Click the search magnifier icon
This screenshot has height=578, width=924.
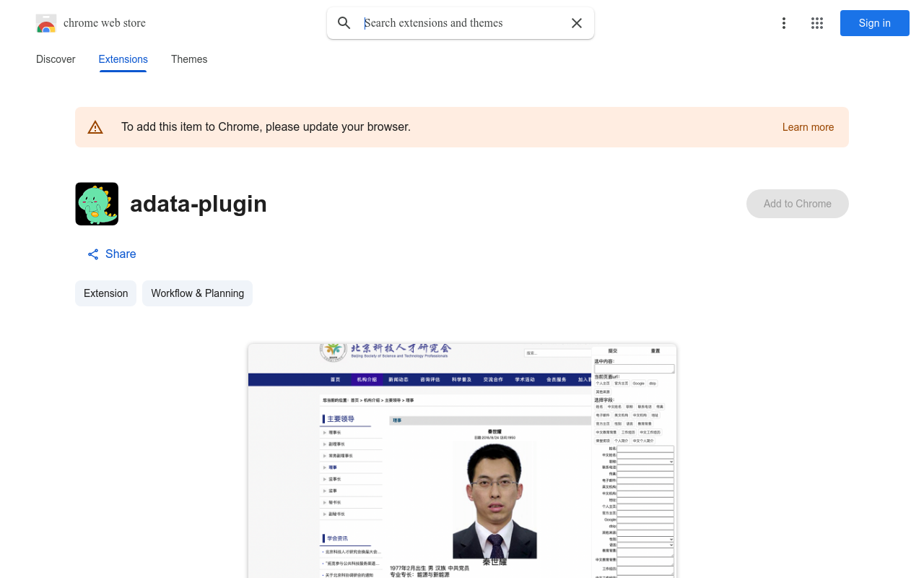(x=344, y=23)
